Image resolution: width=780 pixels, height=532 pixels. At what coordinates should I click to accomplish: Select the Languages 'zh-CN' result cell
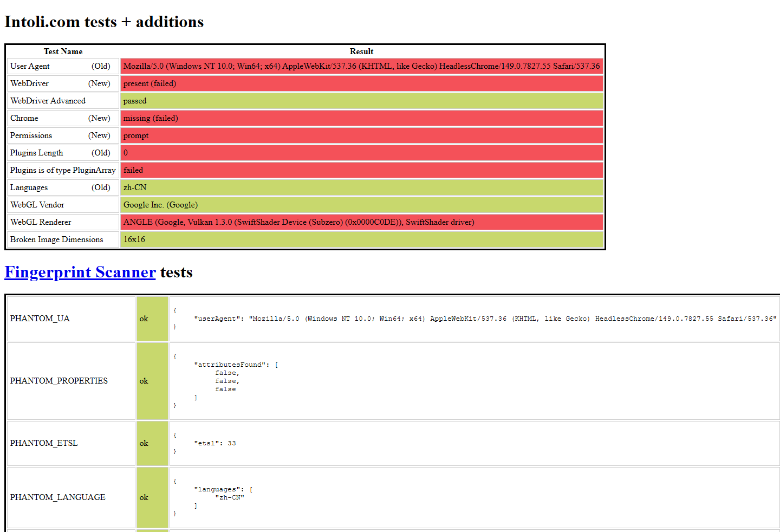click(361, 187)
